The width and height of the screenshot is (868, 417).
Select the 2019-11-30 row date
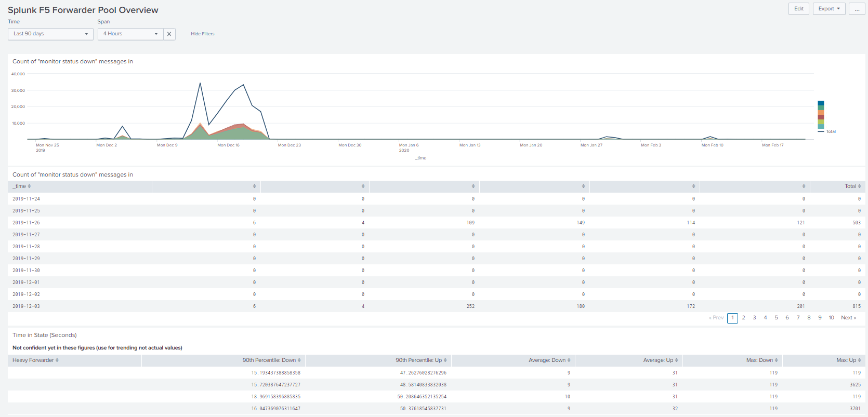[x=26, y=271]
